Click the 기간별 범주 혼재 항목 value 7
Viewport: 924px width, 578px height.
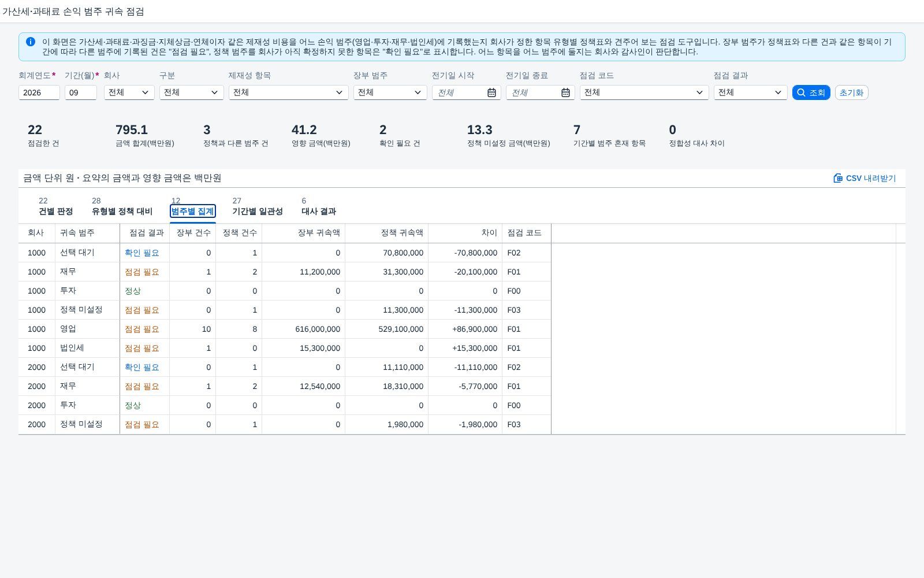[x=577, y=130]
